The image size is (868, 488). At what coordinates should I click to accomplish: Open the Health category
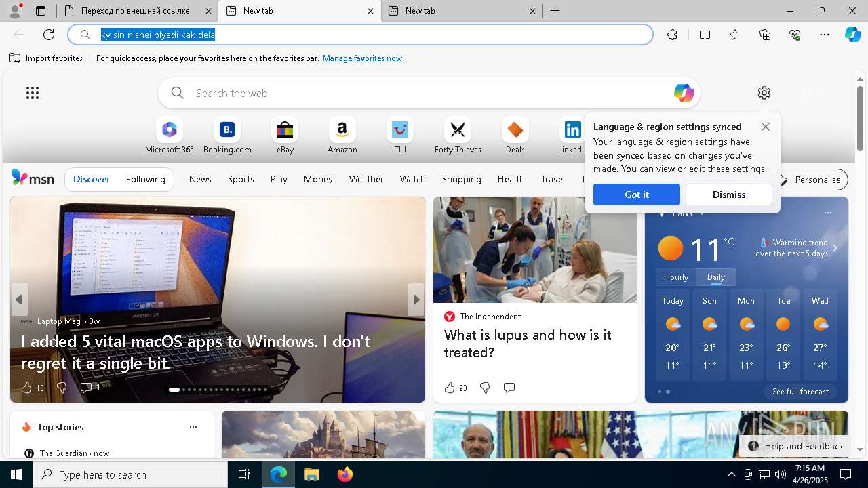(x=511, y=179)
